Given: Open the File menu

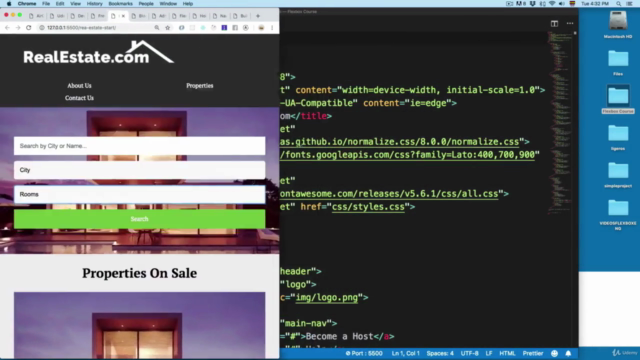Looking at the screenshot, I should (x=46, y=4).
